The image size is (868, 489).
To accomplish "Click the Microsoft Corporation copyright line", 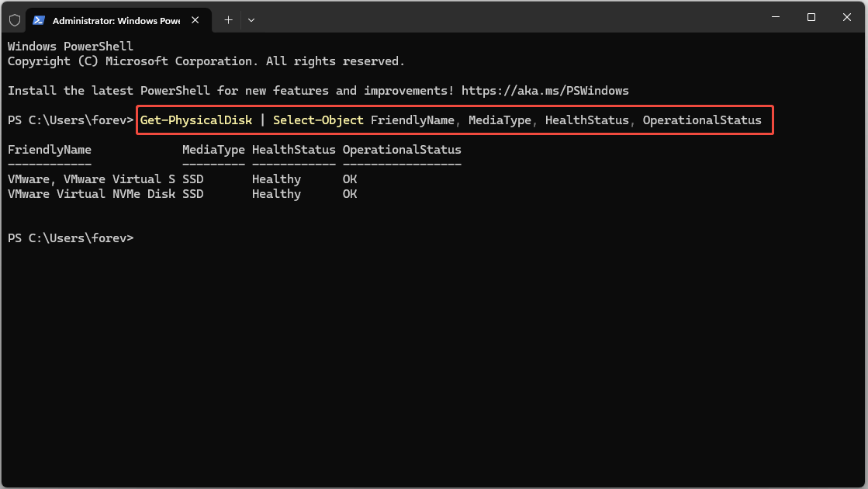I will [206, 61].
